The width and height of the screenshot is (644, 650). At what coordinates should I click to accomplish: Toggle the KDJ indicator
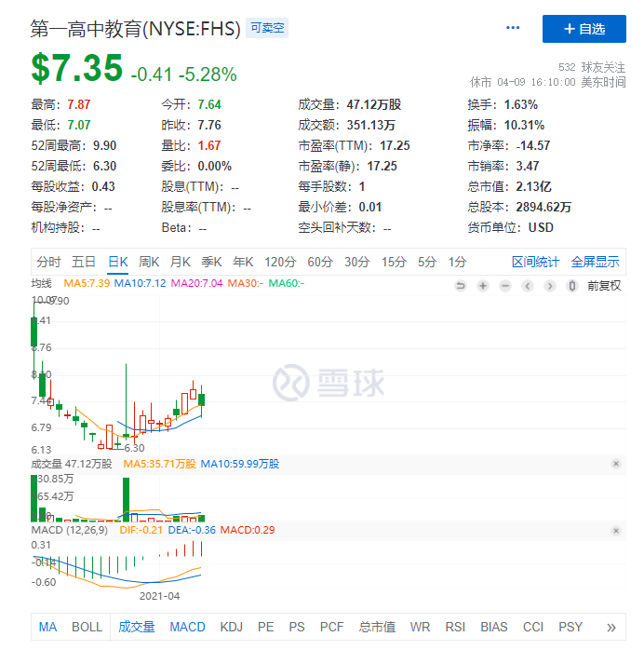(232, 627)
